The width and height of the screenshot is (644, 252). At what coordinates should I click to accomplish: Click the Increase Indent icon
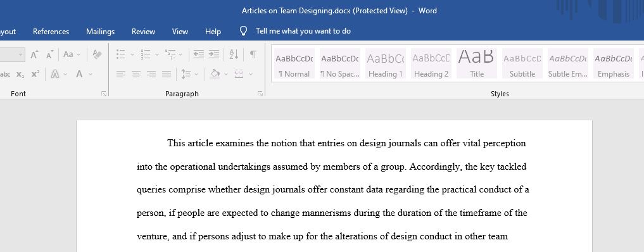point(213,54)
